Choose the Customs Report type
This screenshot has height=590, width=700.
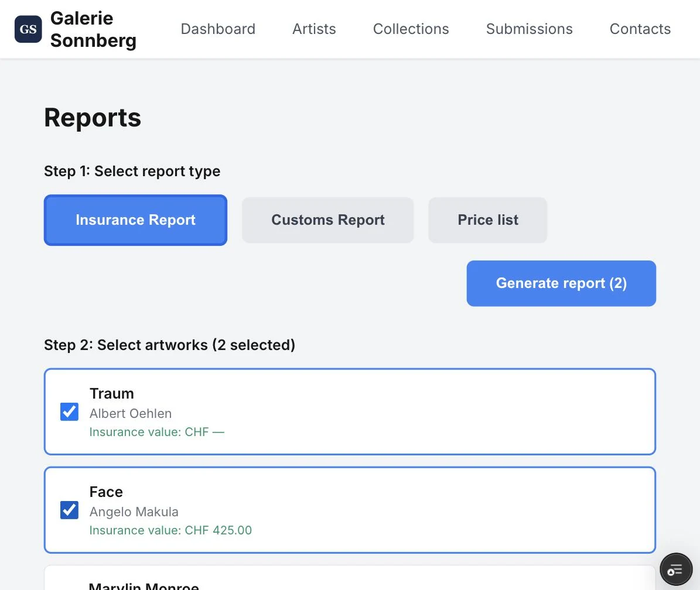327,220
